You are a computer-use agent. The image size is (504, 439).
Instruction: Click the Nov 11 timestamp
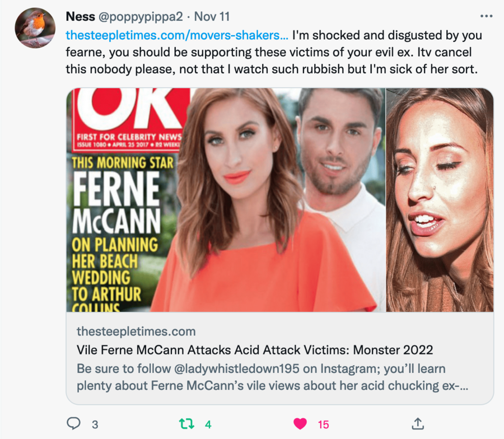pyautogui.click(x=212, y=17)
